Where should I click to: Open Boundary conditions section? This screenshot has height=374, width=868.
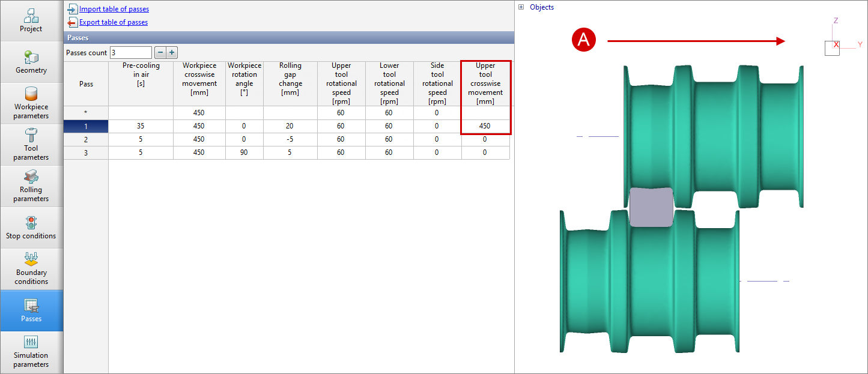[31, 269]
